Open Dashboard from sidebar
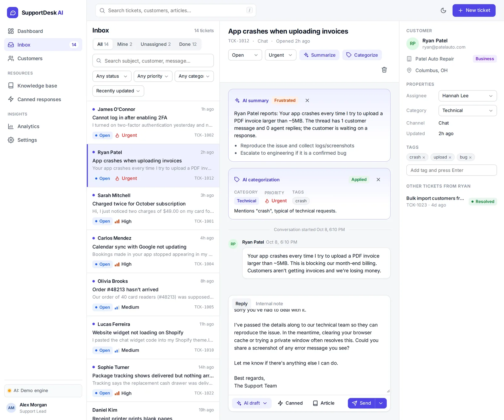This screenshot has width=504, height=420. coord(43,31)
